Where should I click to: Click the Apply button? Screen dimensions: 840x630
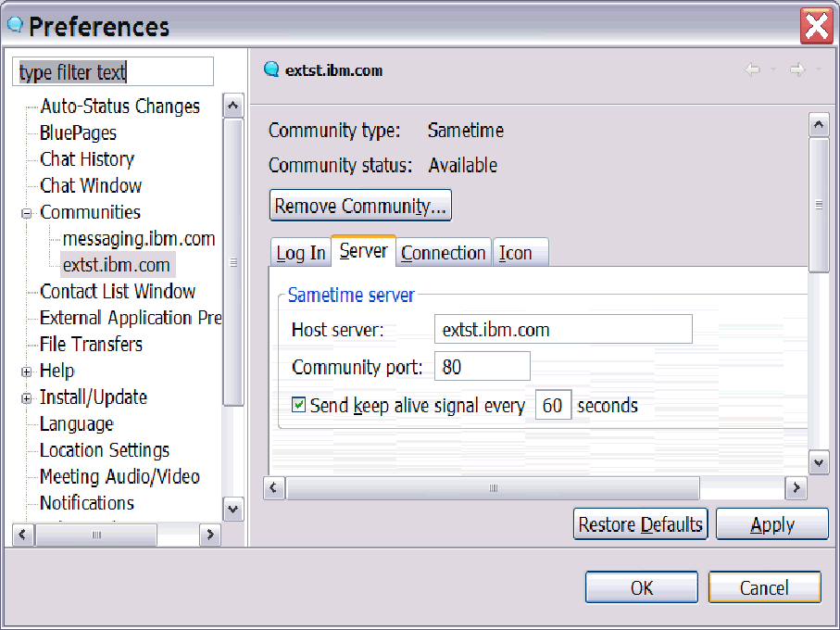(x=771, y=524)
